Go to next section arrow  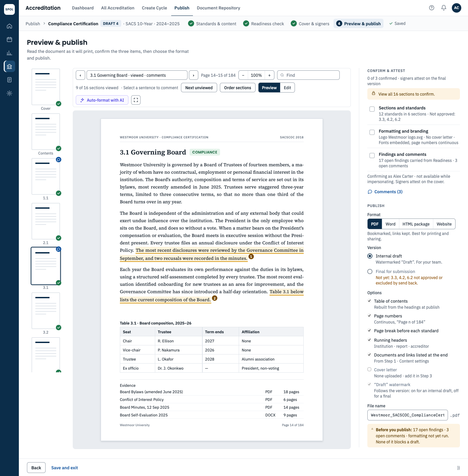[x=194, y=75]
